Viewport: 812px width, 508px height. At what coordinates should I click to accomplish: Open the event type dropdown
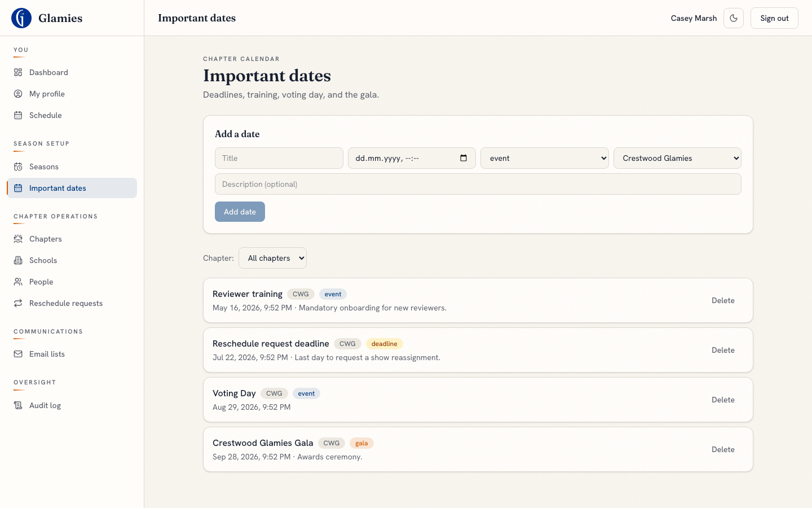point(545,158)
